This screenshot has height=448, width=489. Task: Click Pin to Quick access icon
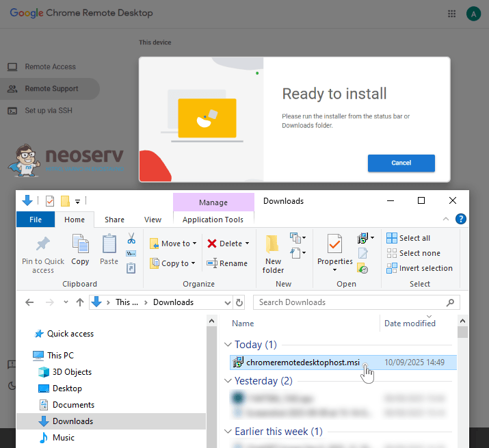pyautogui.click(x=42, y=243)
